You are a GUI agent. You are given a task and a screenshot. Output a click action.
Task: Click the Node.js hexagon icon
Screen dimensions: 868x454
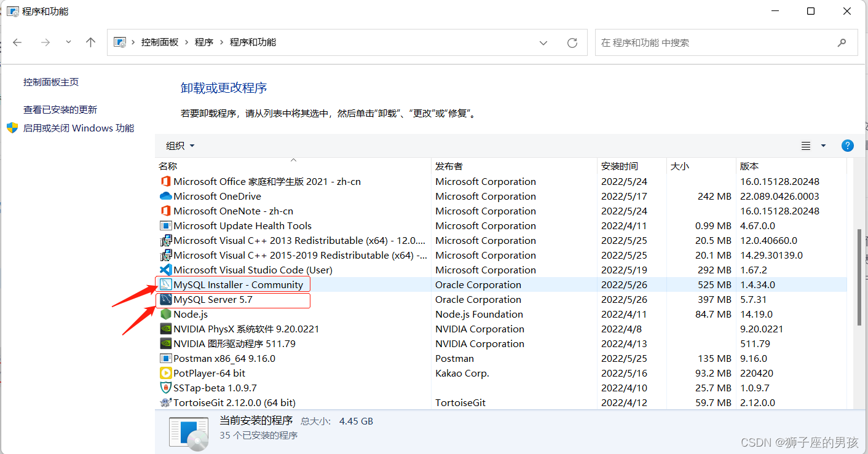click(x=165, y=314)
